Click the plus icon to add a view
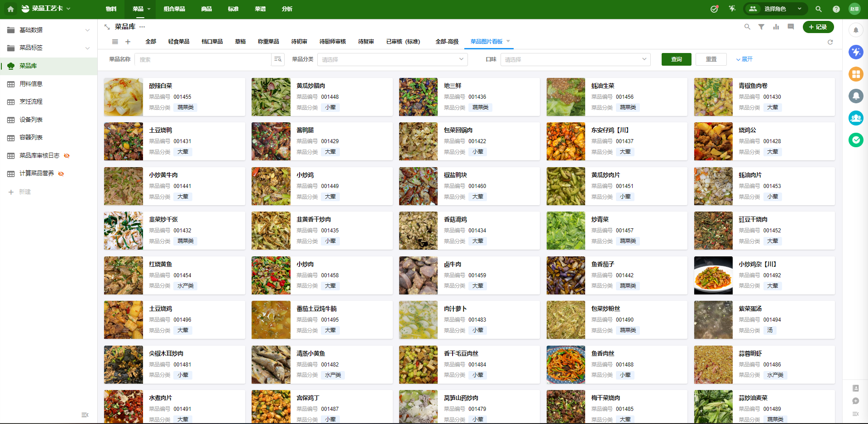The width and height of the screenshot is (868, 424). click(128, 42)
